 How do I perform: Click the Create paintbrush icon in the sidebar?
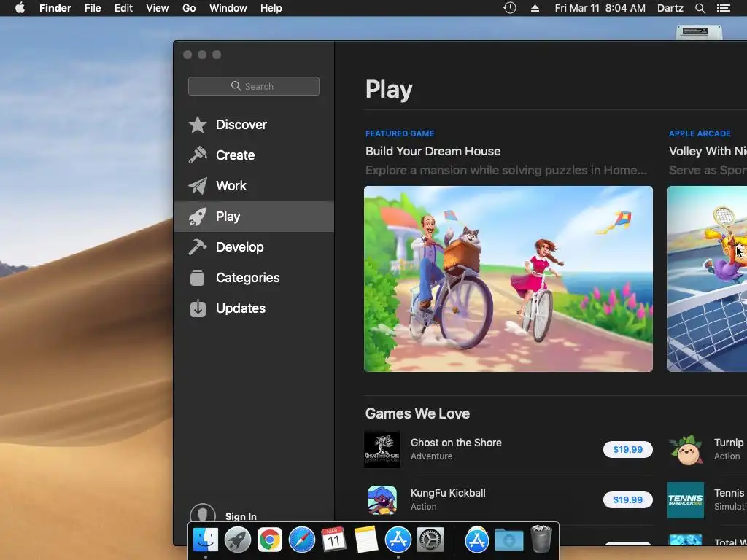click(x=198, y=155)
